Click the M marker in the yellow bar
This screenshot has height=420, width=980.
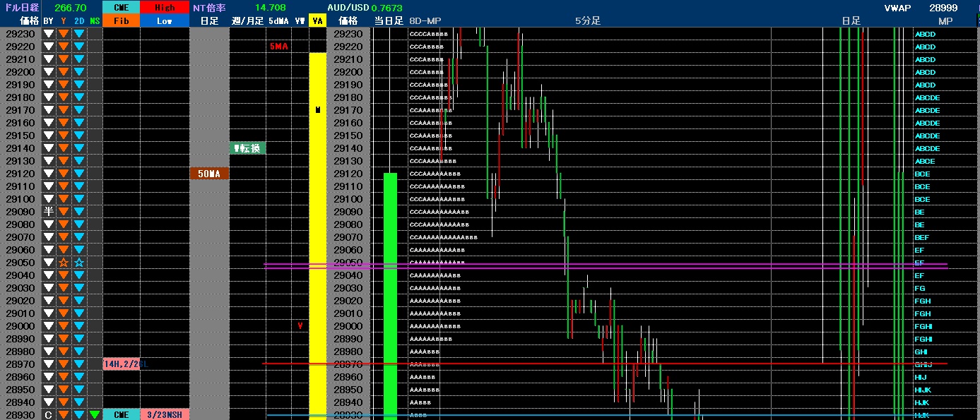pos(318,110)
